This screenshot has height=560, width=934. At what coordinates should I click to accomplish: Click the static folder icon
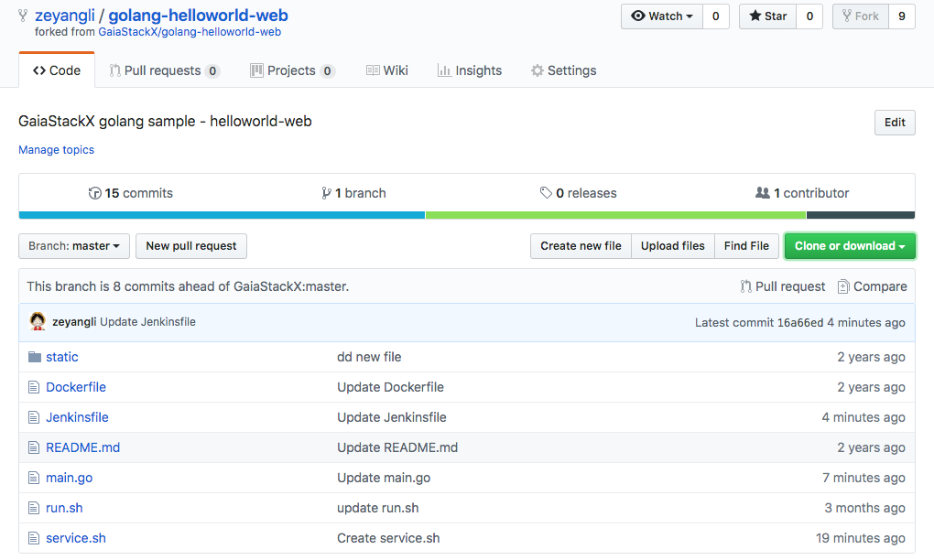pos(35,357)
